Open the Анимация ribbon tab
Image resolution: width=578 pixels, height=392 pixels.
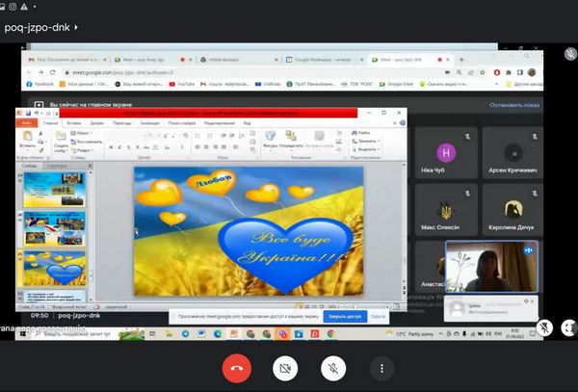[x=150, y=123]
